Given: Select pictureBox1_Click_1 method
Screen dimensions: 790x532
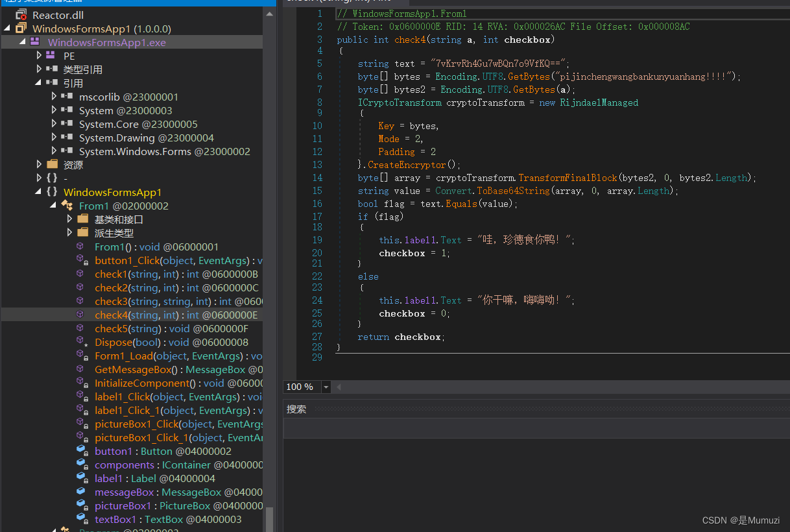Looking at the screenshot, I should pos(178,437).
